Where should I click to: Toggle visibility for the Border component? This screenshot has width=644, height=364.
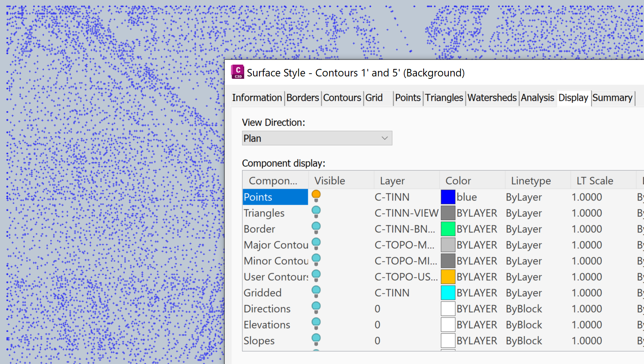pyautogui.click(x=316, y=228)
